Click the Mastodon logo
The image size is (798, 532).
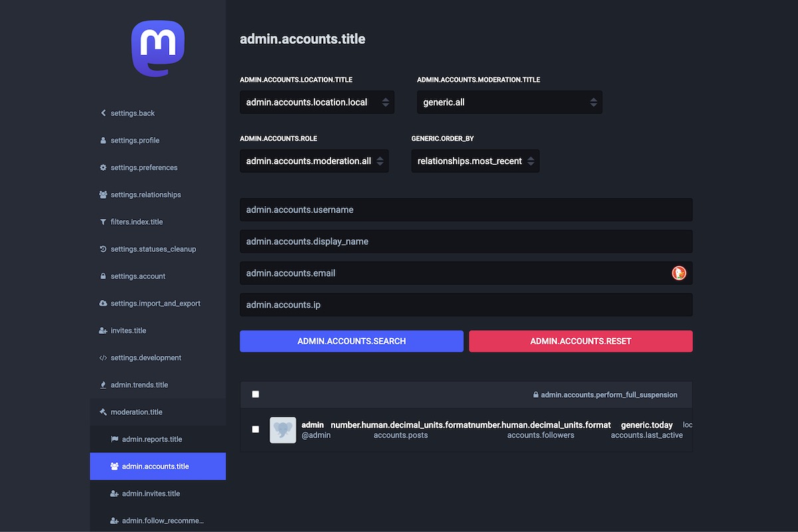tap(158, 48)
